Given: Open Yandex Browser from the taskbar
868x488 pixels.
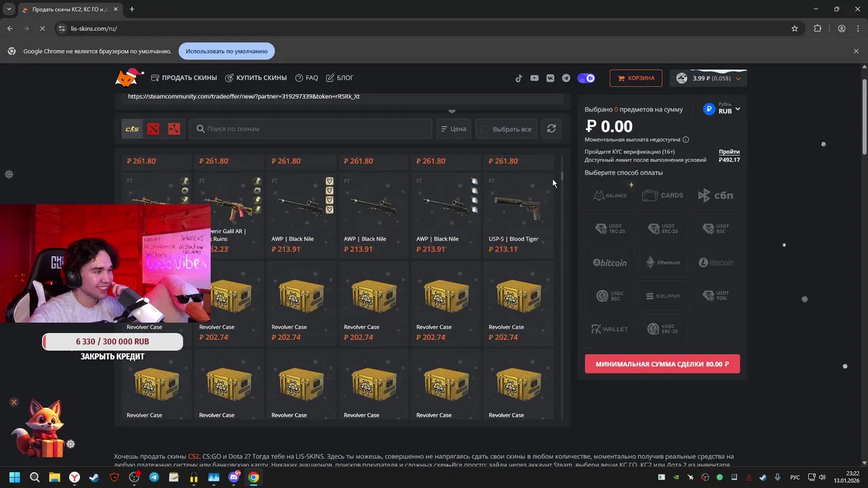Looking at the screenshot, I should tap(75, 477).
